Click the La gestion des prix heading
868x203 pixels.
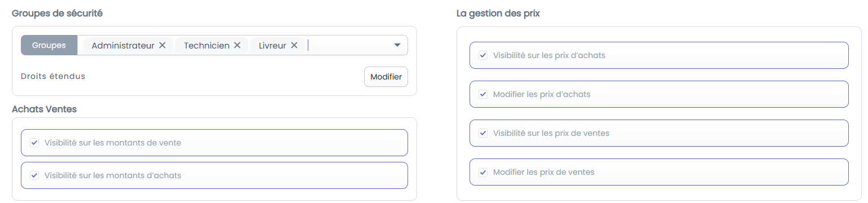pos(498,14)
